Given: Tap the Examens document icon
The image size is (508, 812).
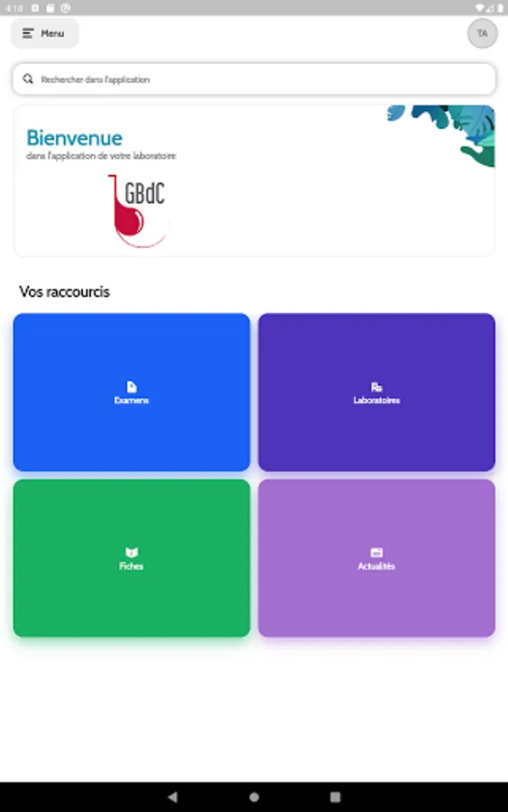Looking at the screenshot, I should [132, 386].
